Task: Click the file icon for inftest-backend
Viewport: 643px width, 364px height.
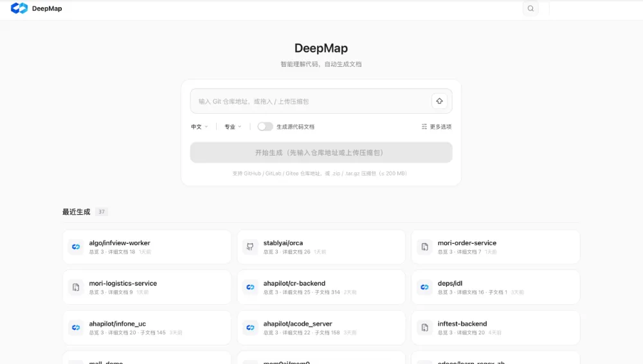Action: pyautogui.click(x=424, y=327)
